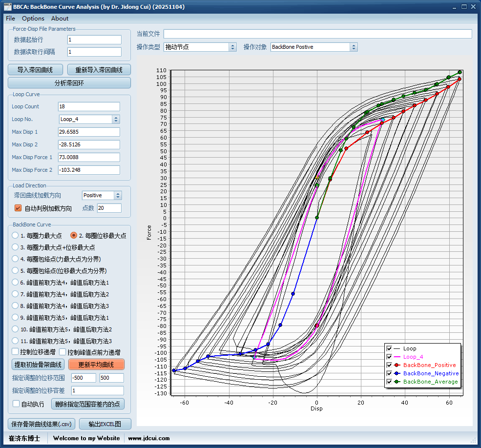Enable the 控制位移递增 checkbox
This screenshot has width=481, height=448.
(16, 352)
